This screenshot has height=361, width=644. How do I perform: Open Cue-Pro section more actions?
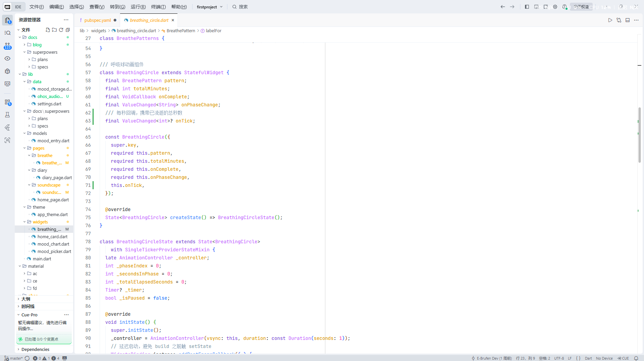pyautogui.click(x=66, y=315)
